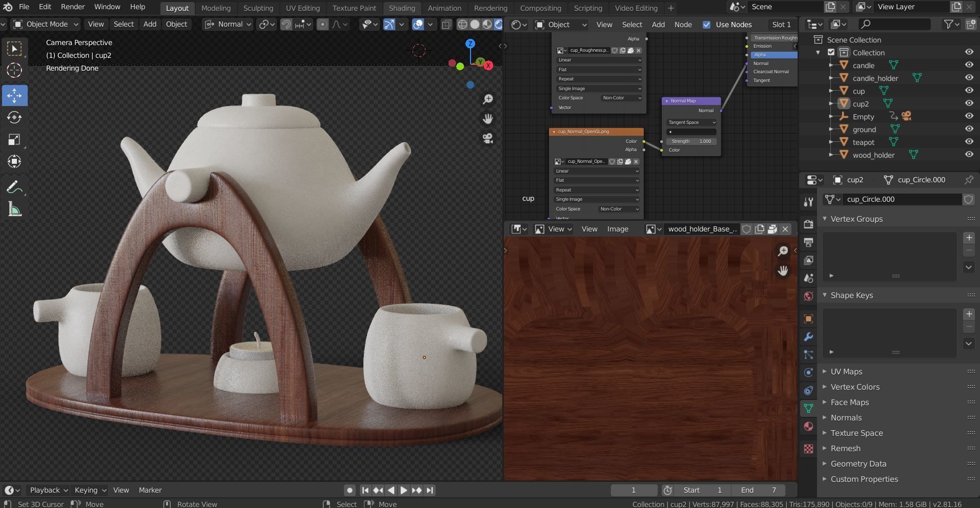
Task: Open the Object Mode dropdown
Action: click(46, 24)
